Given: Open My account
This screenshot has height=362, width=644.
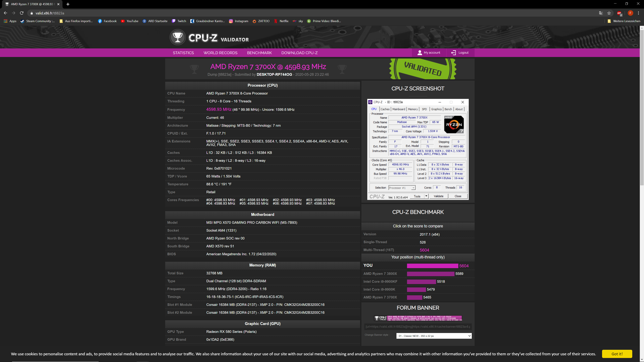Looking at the screenshot, I should (429, 53).
